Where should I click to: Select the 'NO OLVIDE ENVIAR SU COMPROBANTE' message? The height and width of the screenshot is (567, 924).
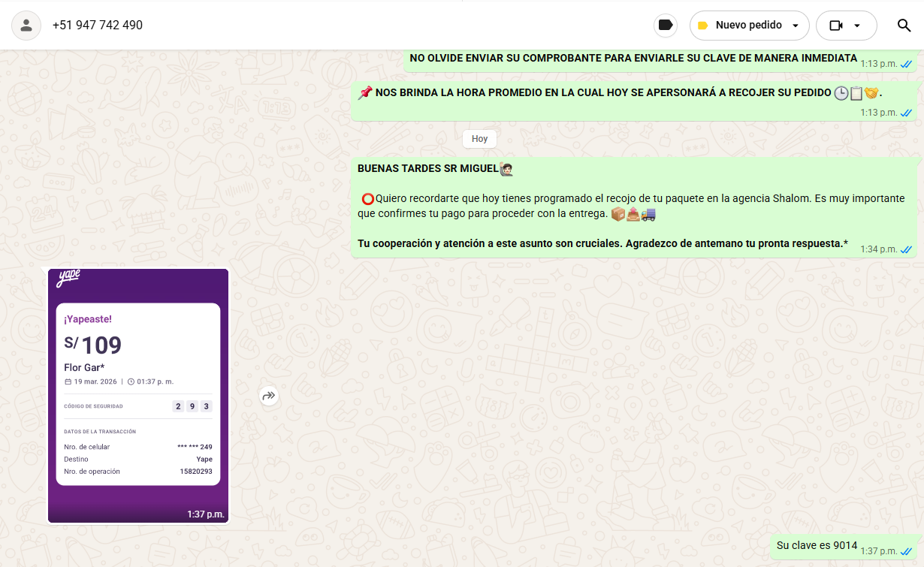point(633,59)
